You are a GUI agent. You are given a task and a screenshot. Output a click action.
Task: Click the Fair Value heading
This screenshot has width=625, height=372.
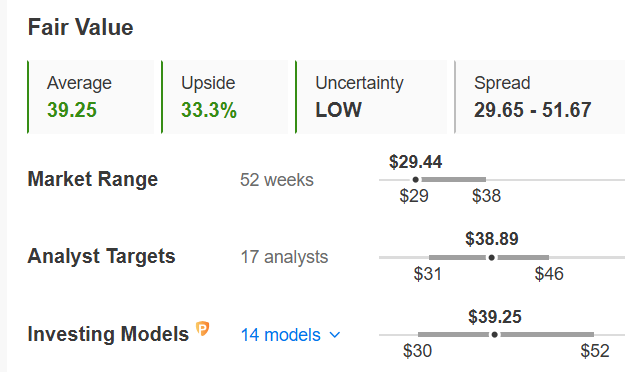pos(81,28)
